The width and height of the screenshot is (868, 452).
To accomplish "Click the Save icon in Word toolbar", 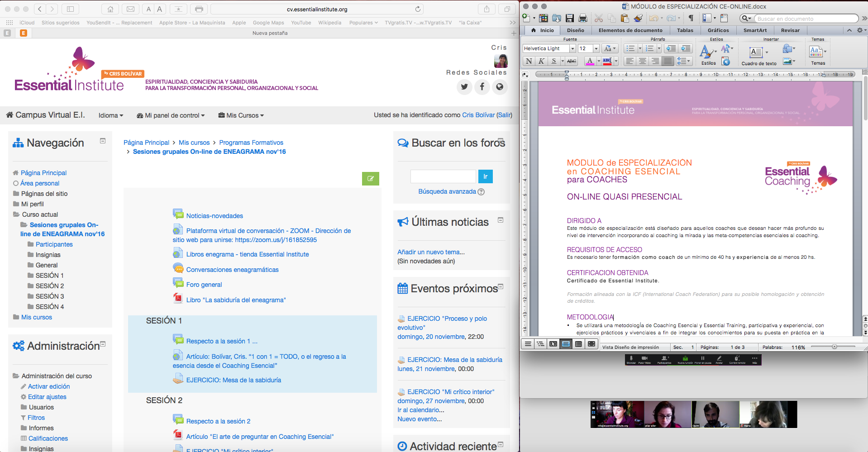I will [x=570, y=18].
